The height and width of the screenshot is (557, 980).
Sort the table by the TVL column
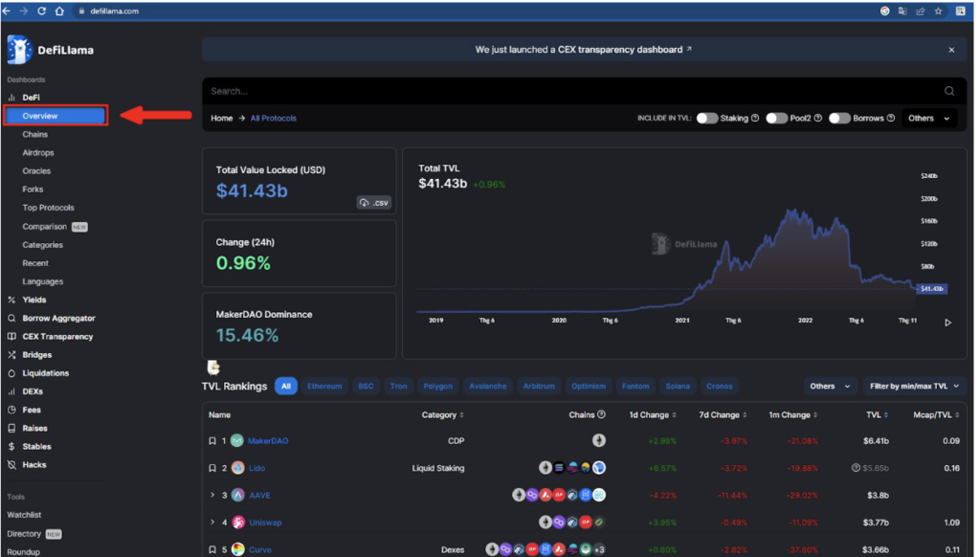click(x=877, y=415)
